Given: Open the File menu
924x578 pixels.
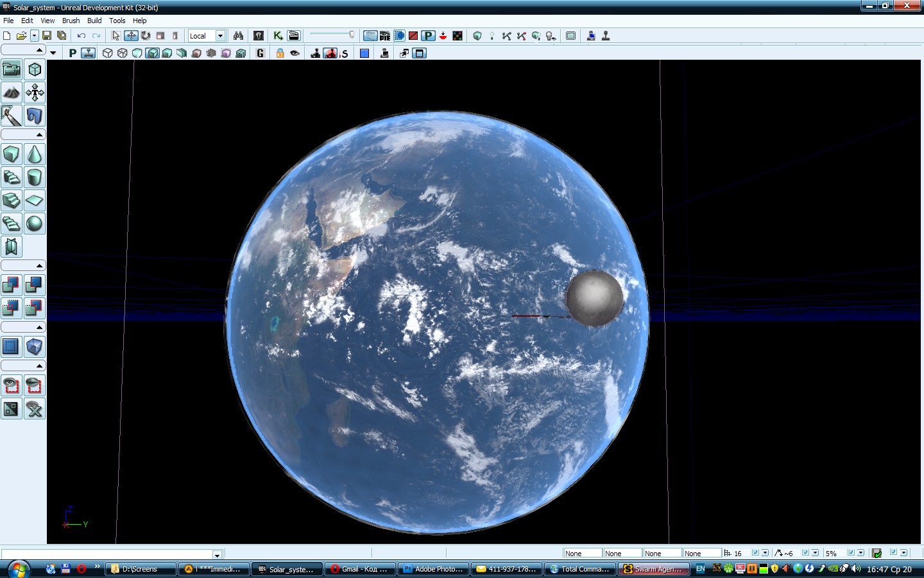Looking at the screenshot, I should click(8, 21).
